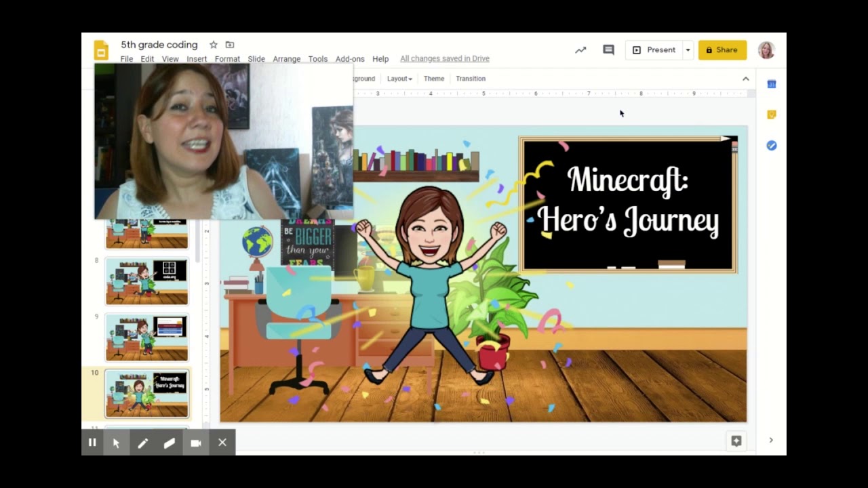
Task: Open Google Keep side panel icon
Action: [772, 115]
